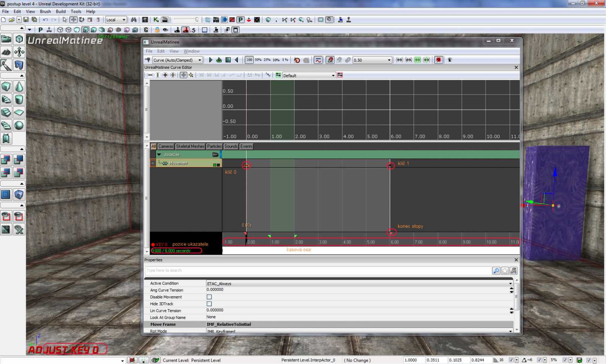Choose the Sheet brush builder

coord(19,112)
